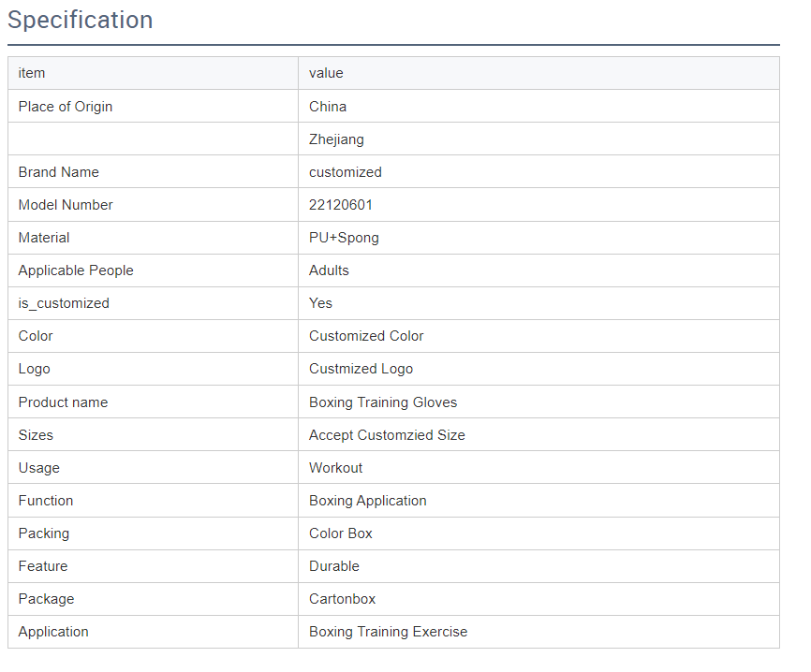The image size is (811, 672).
Task: Click the Boxing Application function value
Action: click(367, 501)
